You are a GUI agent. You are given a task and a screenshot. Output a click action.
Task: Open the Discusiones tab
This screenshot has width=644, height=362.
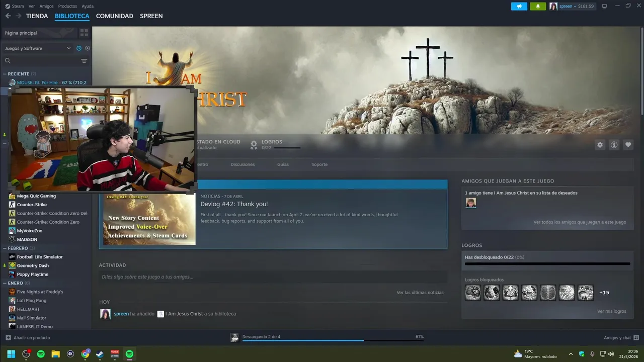(x=243, y=164)
